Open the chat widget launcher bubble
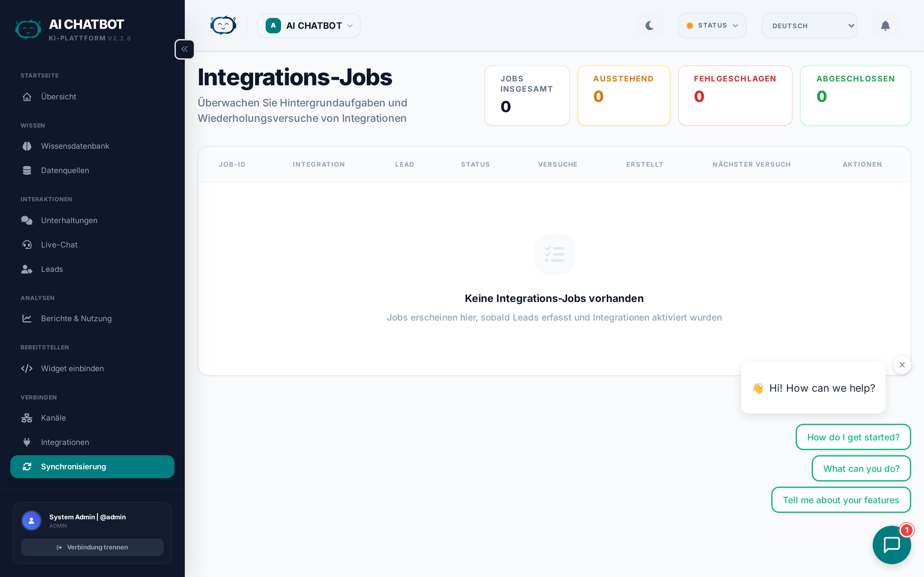This screenshot has width=924, height=577. pos(891,544)
